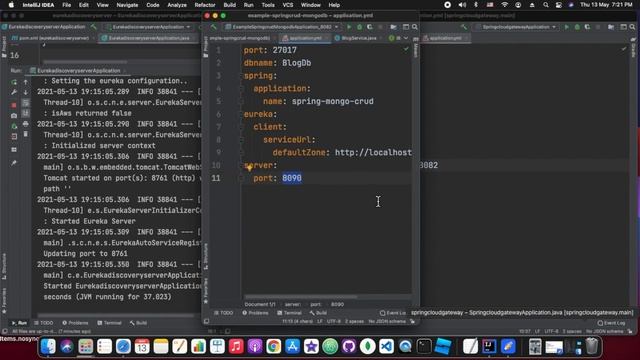Viewport: 640px width, 360px height.
Task: Open Terminal tool window in front window
Action: point(289,313)
